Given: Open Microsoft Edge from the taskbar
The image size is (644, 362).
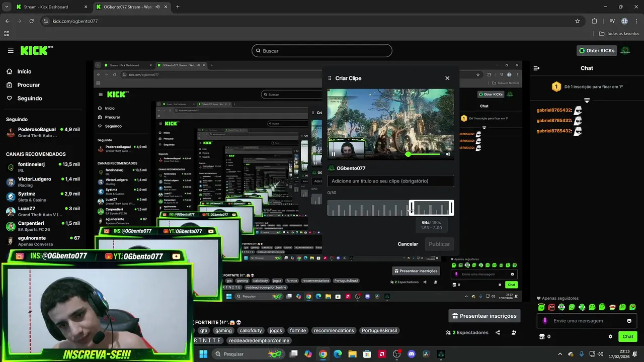Looking at the screenshot, I should (x=338, y=354).
